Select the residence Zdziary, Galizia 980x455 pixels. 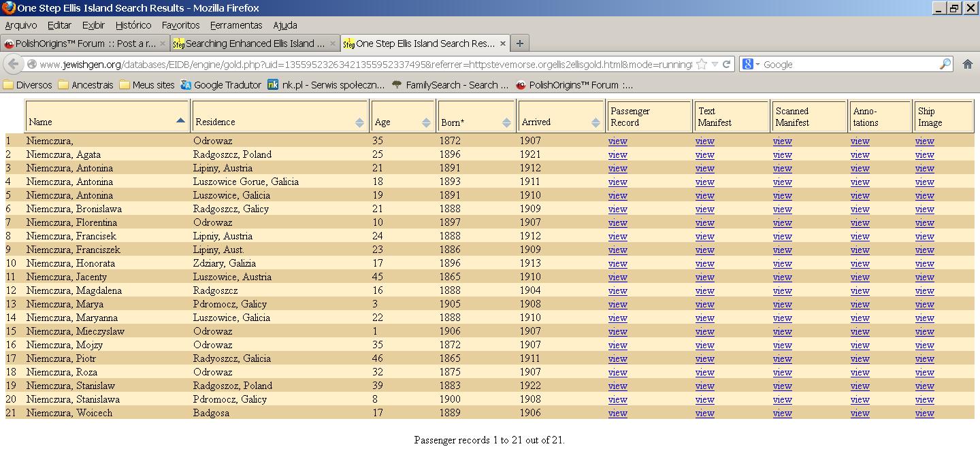225,263
